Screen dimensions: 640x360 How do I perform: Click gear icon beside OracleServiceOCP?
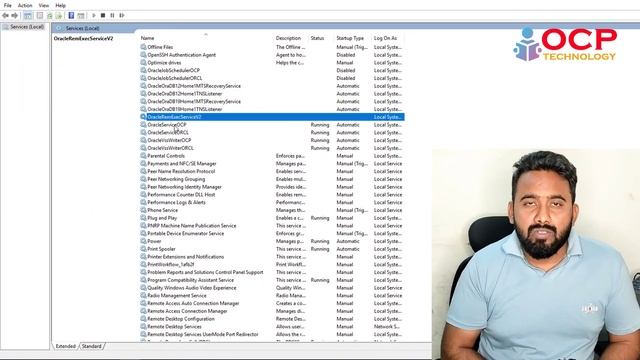coord(143,124)
